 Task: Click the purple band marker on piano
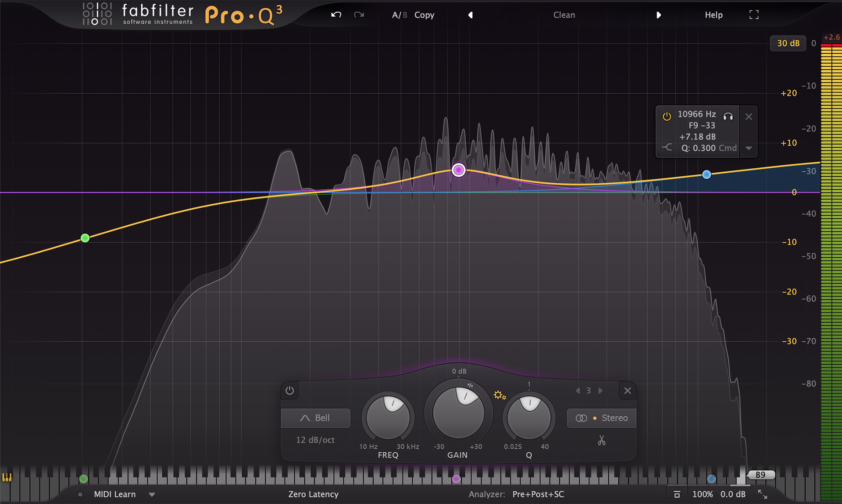pyautogui.click(x=456, y=479)
